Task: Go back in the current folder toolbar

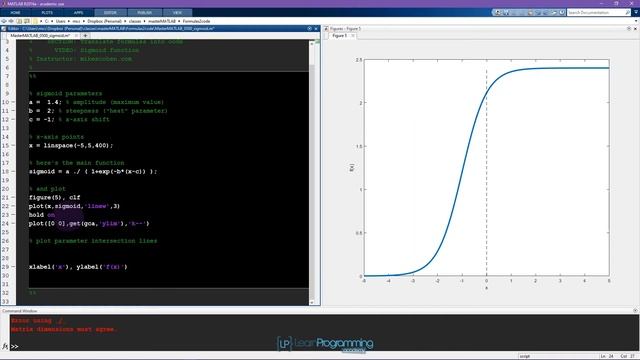Action: click(4, 21)
